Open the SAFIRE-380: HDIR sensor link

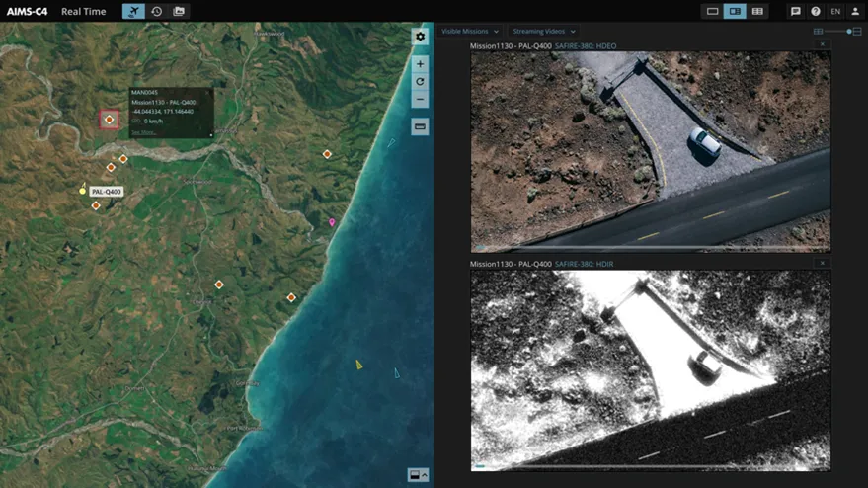tap(584, 264)
